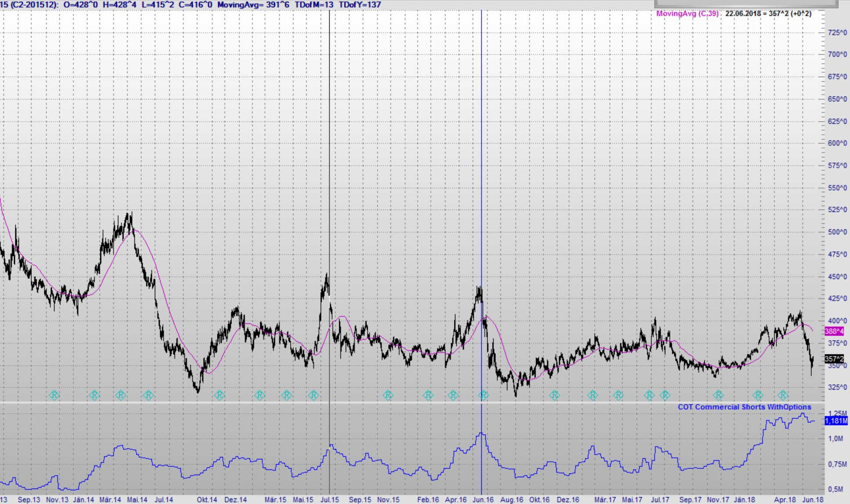
Task: Click the 22.06.2018 date readout at top right
Action: [x=742, y=14]
